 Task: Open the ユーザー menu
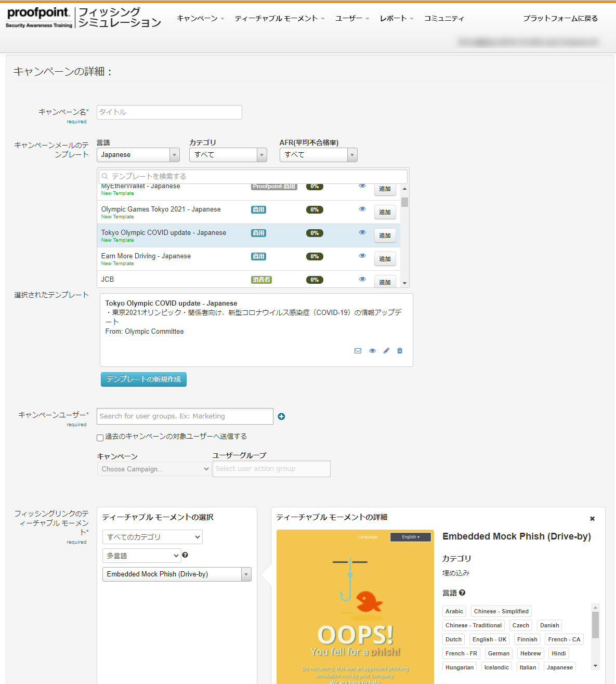click(352, 18)
